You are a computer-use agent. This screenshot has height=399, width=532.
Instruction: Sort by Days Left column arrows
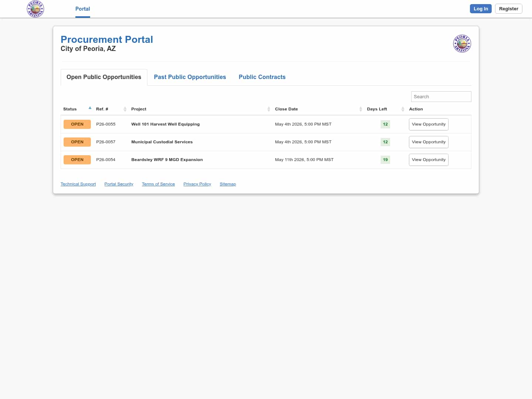[x=403, y=109]
